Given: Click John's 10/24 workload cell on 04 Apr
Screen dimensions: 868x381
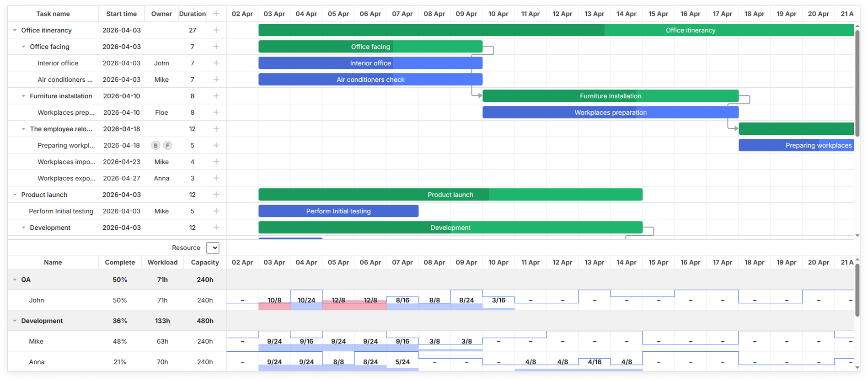Looking at the screenshot, I should point(306,300).
